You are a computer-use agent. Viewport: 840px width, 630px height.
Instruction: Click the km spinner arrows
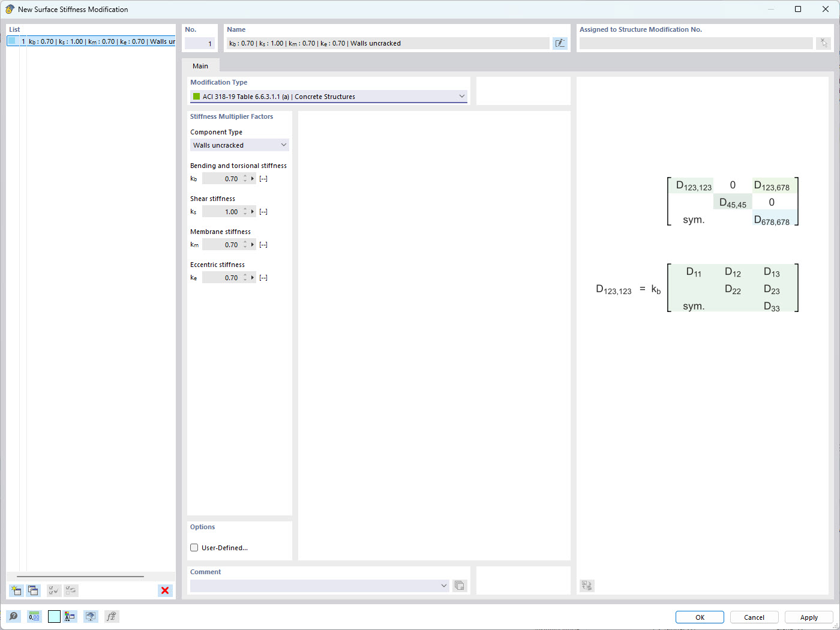click(x=245, y=245)
